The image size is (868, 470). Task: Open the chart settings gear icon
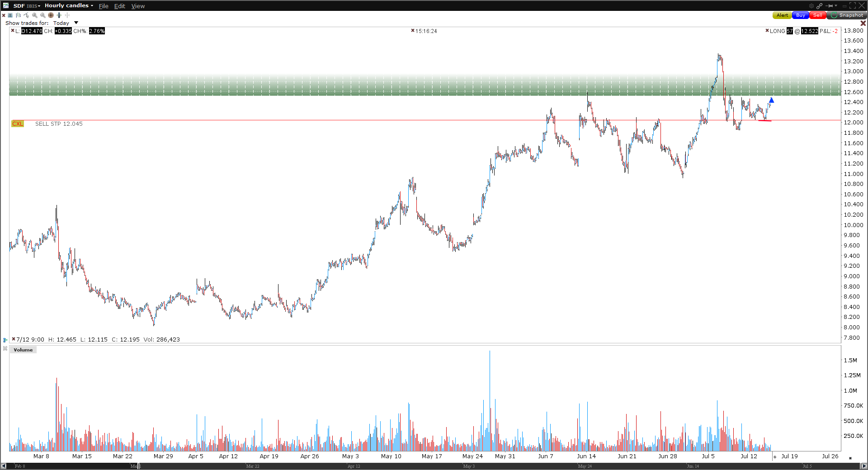[811, 6]
